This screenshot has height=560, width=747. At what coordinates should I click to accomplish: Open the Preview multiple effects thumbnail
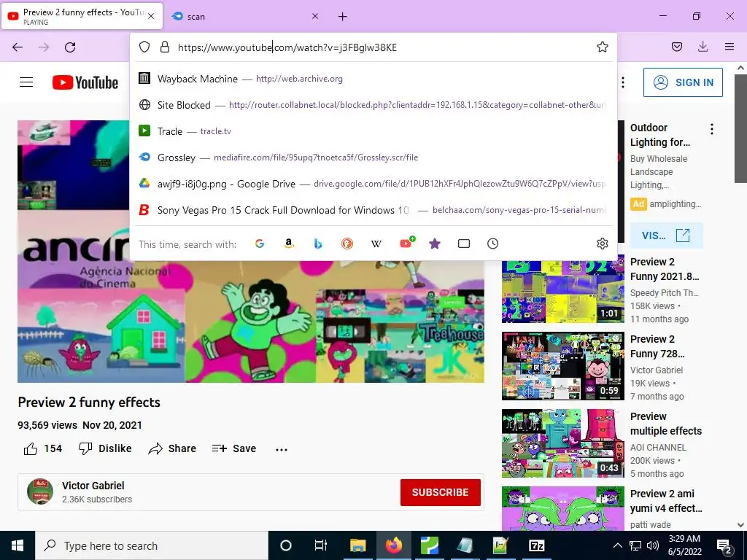point(563,443)
